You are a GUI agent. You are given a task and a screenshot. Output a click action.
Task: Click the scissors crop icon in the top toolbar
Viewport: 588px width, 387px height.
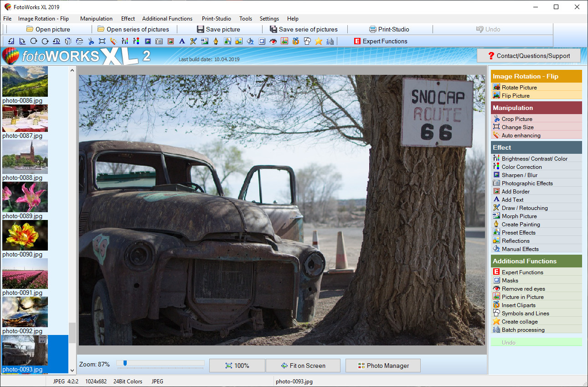[91, 41]
